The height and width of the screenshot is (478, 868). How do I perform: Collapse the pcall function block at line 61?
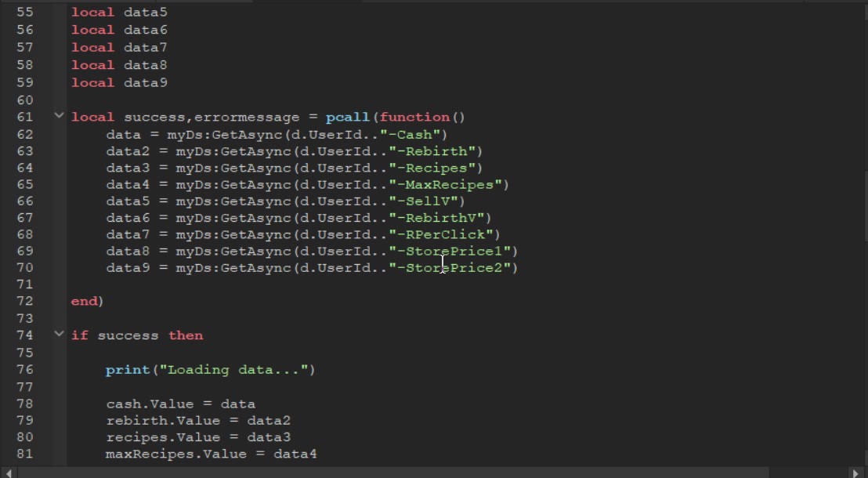[x=59, y=117]
